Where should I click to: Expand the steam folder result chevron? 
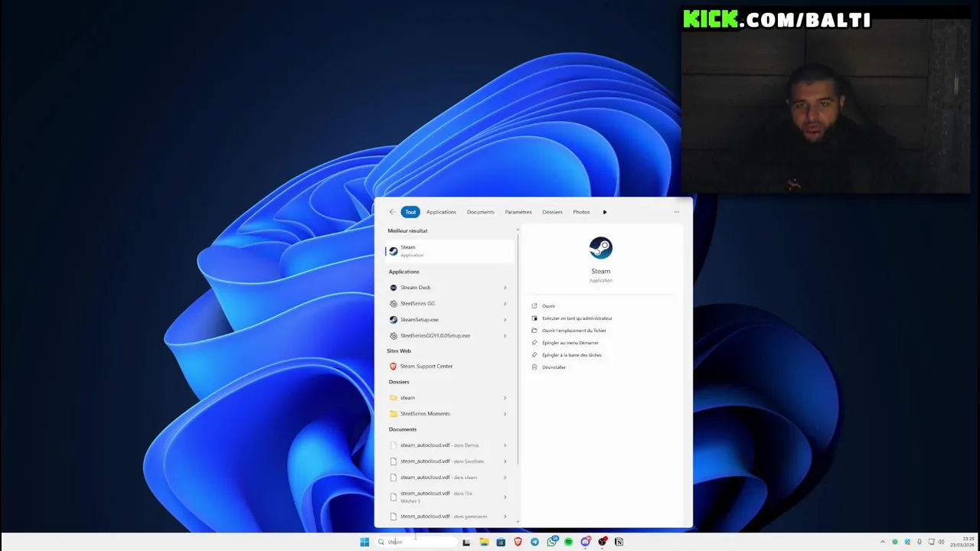505,398
